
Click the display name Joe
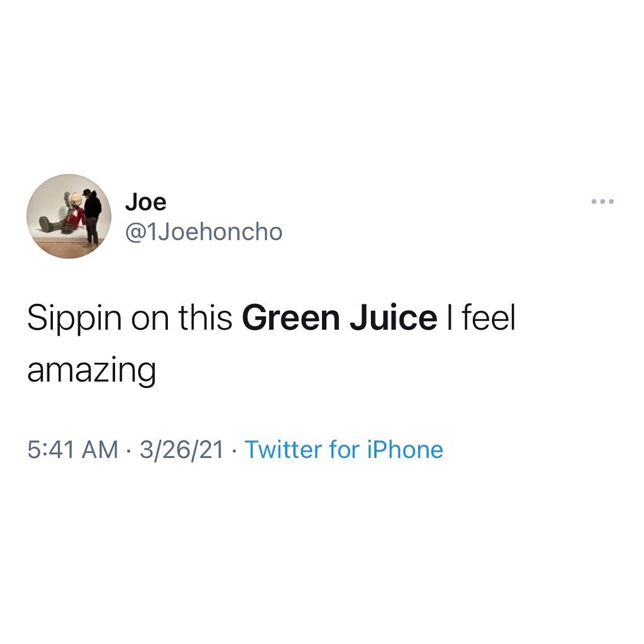point(146,202)
